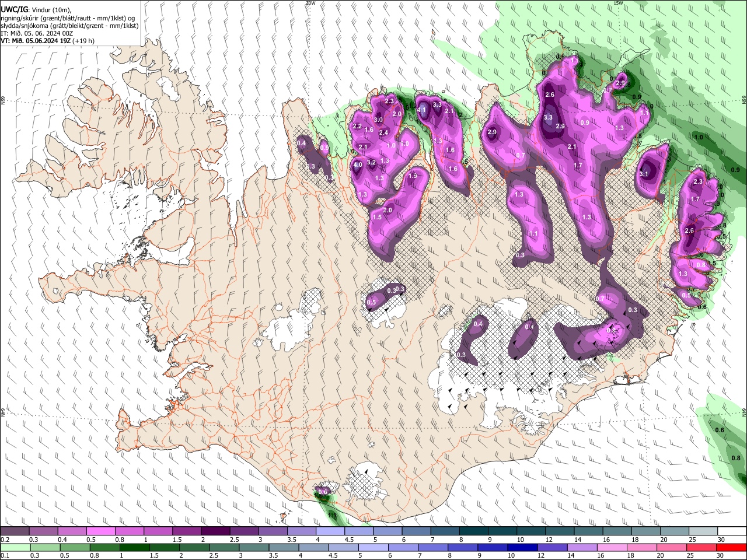The height and width of the screenshot is (560, 747).
Task: Click the white swatch ending the upper legend
Action: [x=732, y=531]
